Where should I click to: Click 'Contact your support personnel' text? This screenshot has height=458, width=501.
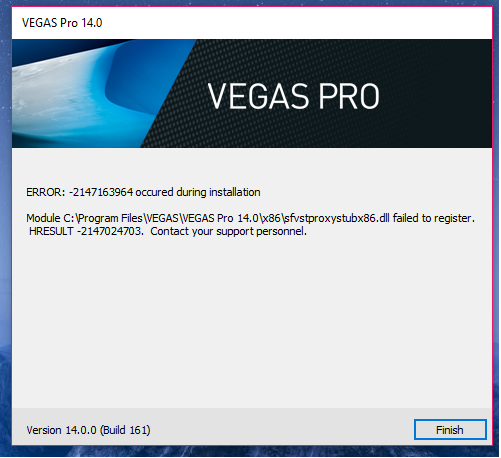point(228,231)
